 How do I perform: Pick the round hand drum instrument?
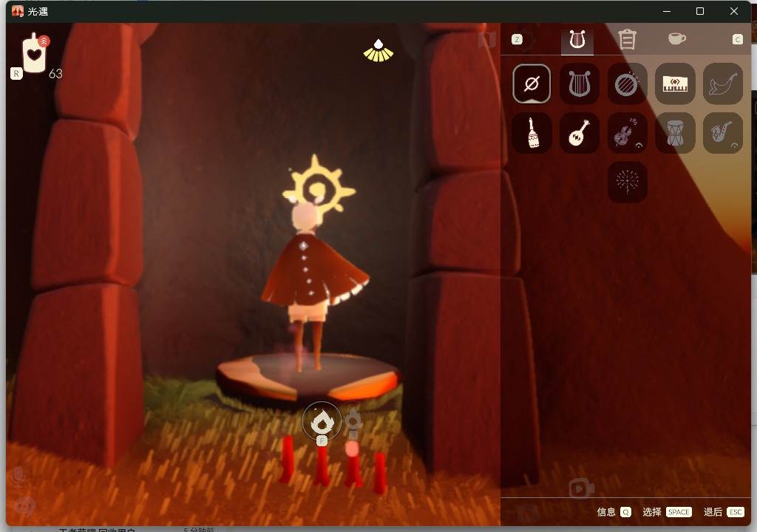627,83
